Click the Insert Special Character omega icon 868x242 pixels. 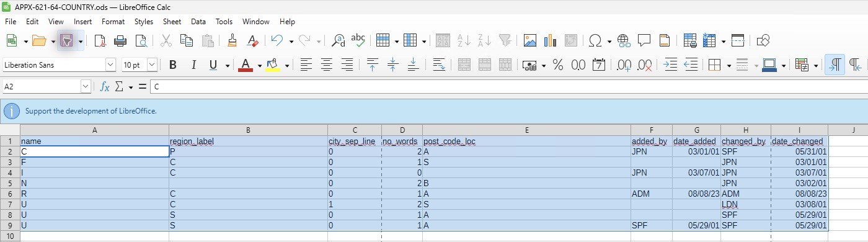pyautogui.click(x=595, y=41)
